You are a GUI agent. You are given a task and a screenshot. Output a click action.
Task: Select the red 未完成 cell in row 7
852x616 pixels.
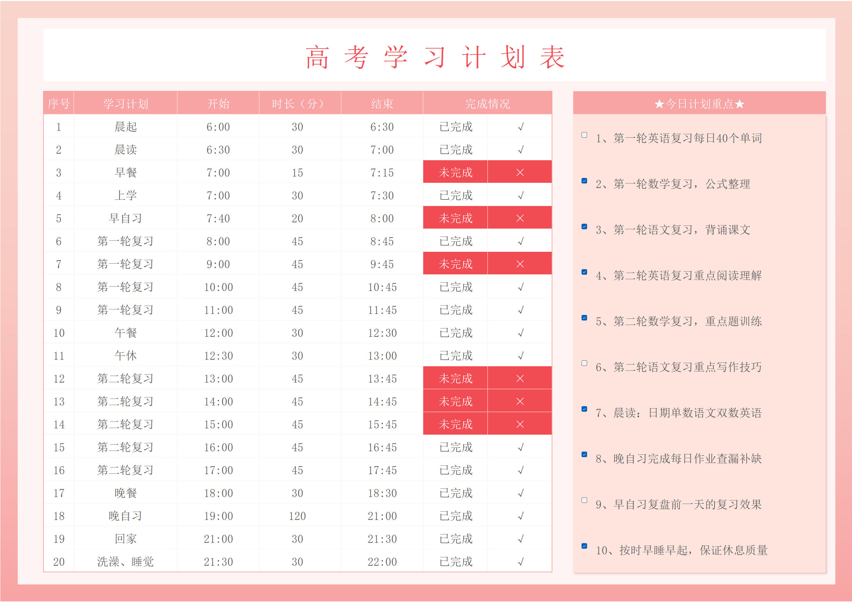[455, 264]
